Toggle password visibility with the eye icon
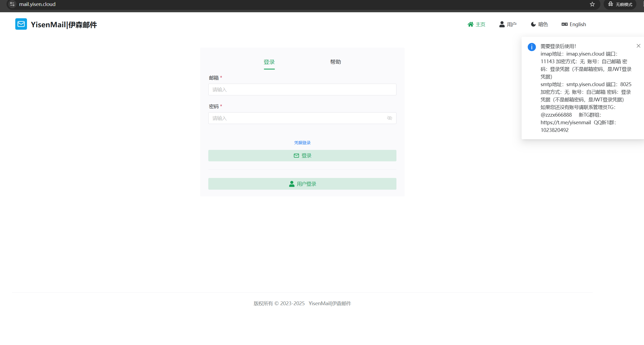 pos(389,118)
